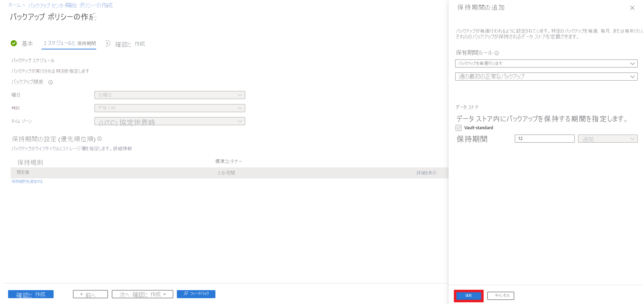
Task: Click the 詳細を表示 link in 既定値 row
Action: tap(426, 173)
